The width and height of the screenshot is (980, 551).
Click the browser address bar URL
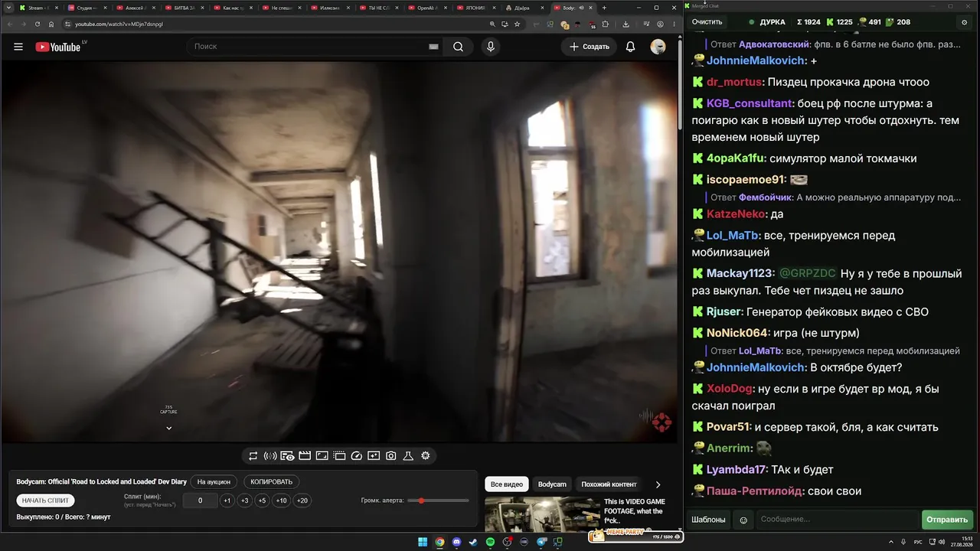[x=119, y=24]
